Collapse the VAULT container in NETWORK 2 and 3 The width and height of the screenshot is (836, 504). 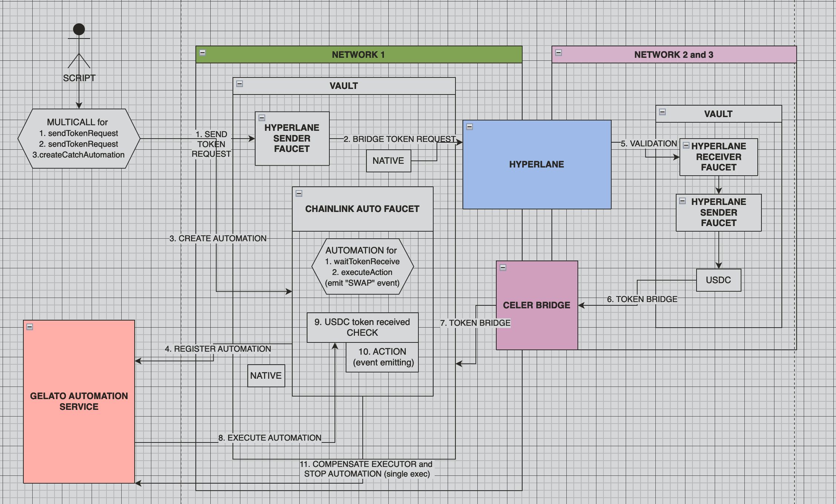pyautogui.click(x=662, y=112)
